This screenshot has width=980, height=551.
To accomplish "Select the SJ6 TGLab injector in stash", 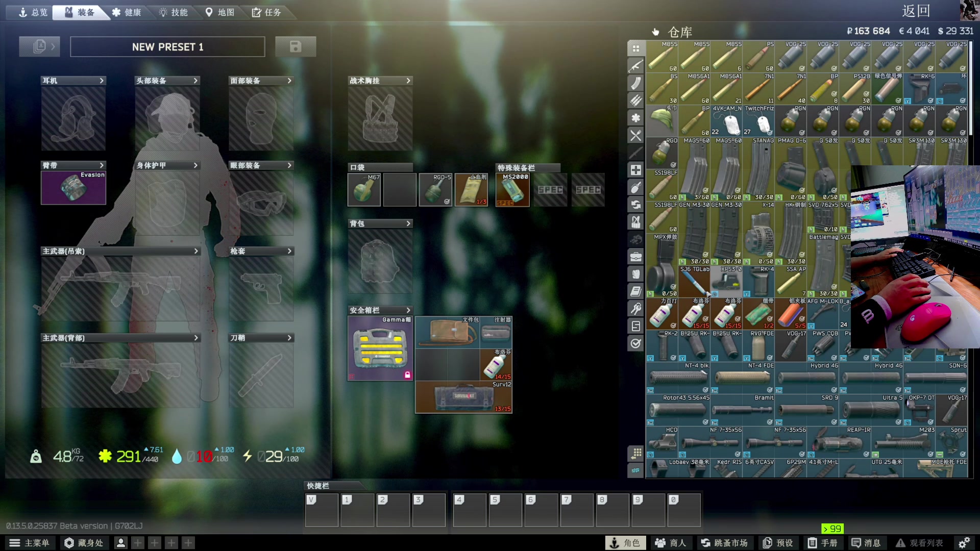I will 694,281.
